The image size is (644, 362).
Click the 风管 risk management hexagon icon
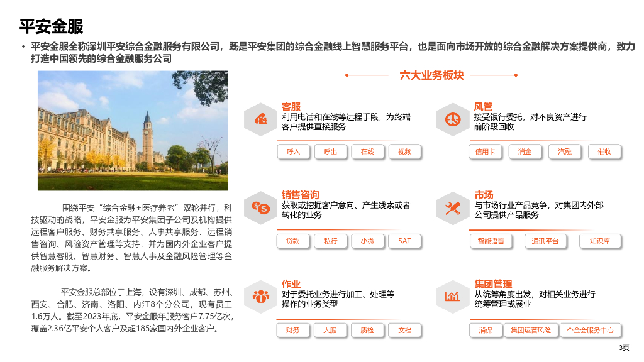(x=453, y=119)
